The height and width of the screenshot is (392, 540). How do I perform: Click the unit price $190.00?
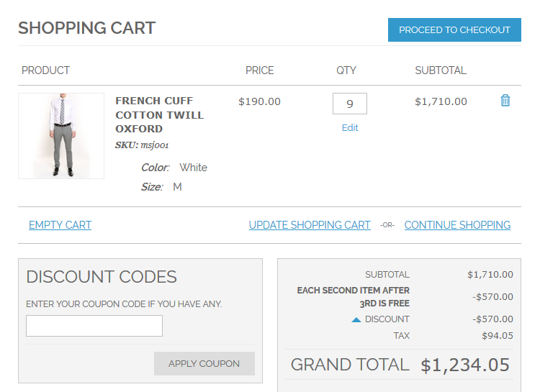click(x=259, y=101)
